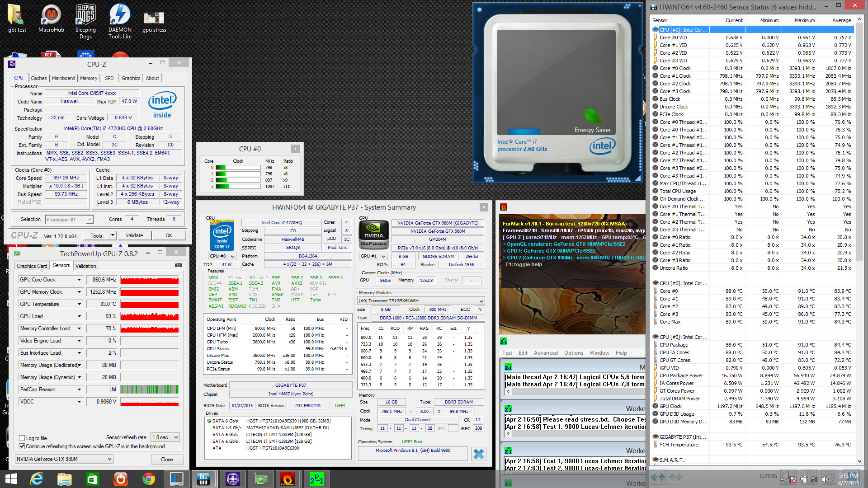868x488 pixels.
Task: Expand sensor columns with the arrows icon
Action: tap(658, 477)
